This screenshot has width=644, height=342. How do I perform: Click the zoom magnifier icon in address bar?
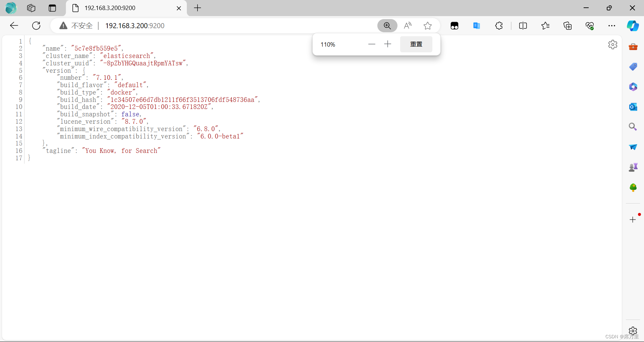pos(387,26)
